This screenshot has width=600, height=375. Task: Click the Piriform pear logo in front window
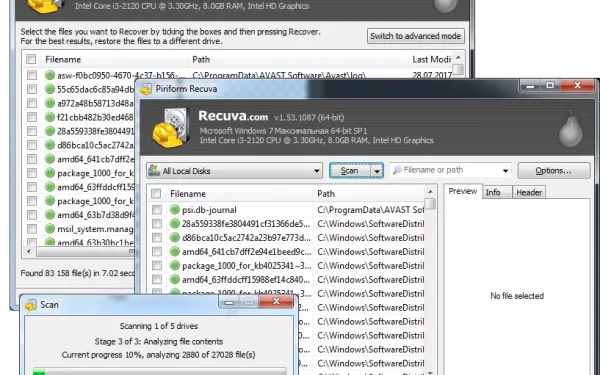[x=571, y=129]
